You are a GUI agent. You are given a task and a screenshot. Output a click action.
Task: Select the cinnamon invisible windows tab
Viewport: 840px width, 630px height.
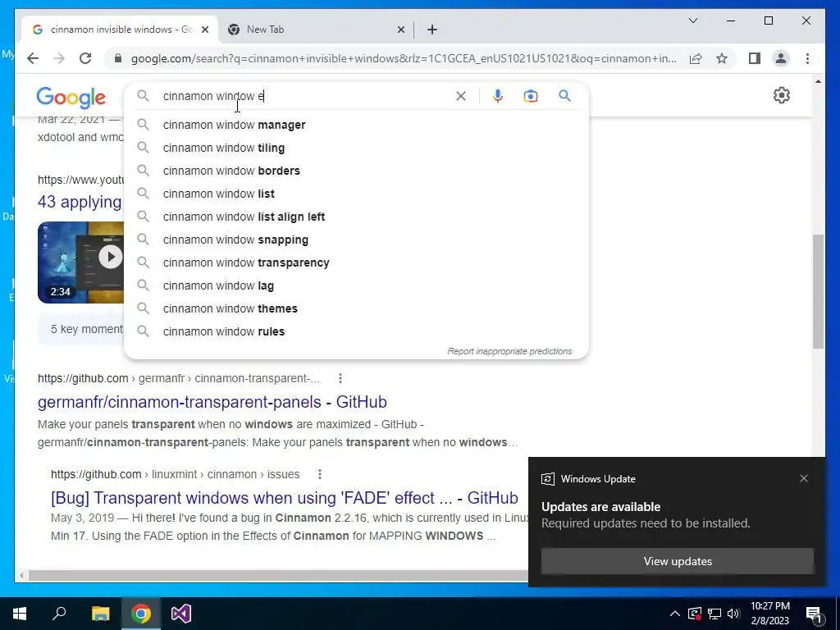pos(120,30)
